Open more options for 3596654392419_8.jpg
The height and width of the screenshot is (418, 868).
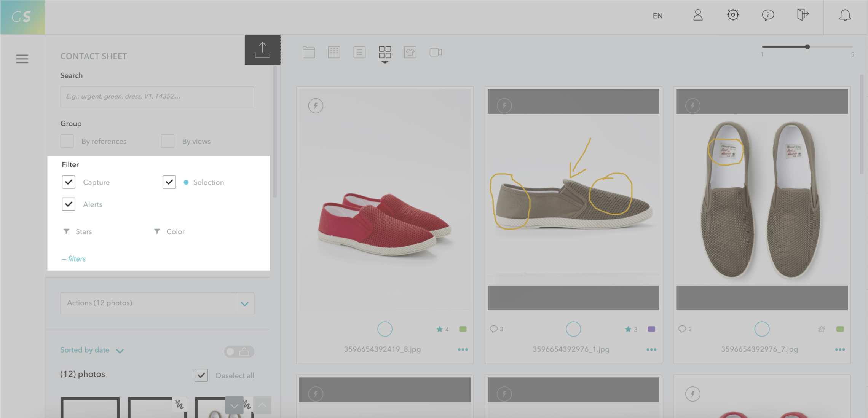click(x=463, y=349)
